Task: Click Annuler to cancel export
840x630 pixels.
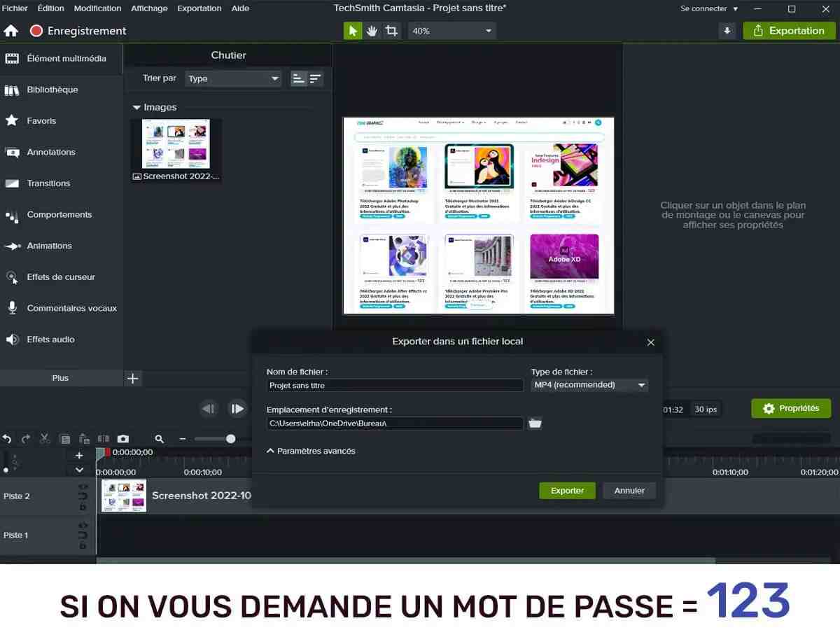Action: tap(629, 491)
